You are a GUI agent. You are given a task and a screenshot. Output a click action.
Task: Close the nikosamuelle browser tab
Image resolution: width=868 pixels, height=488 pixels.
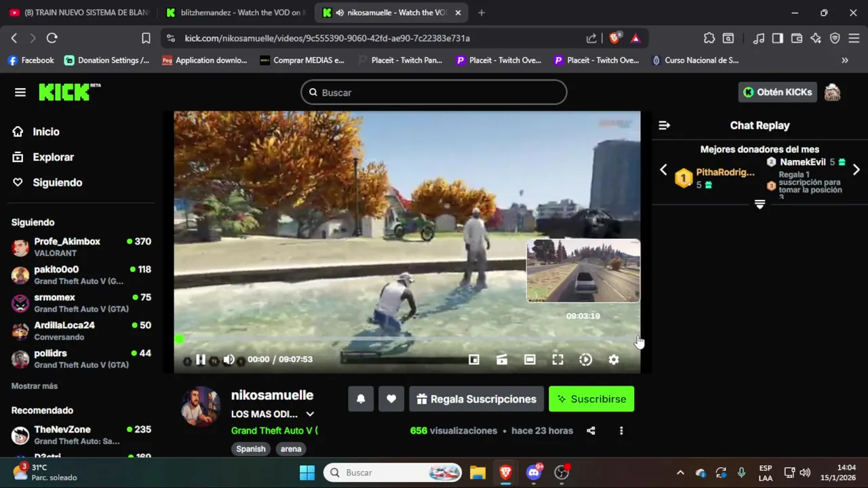458,12
